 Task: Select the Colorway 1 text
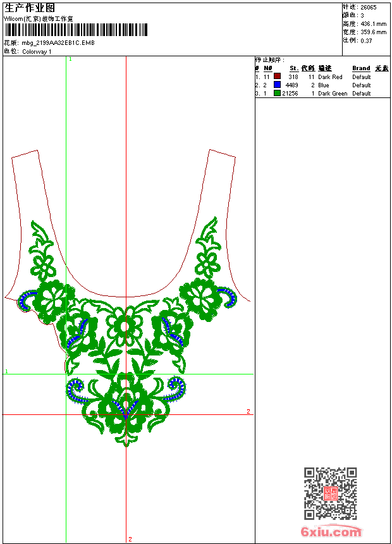click(x=37, y=52)
